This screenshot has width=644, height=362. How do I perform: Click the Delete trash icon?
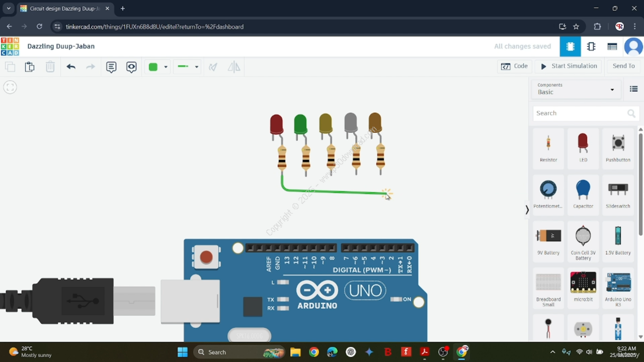(50, 66)
